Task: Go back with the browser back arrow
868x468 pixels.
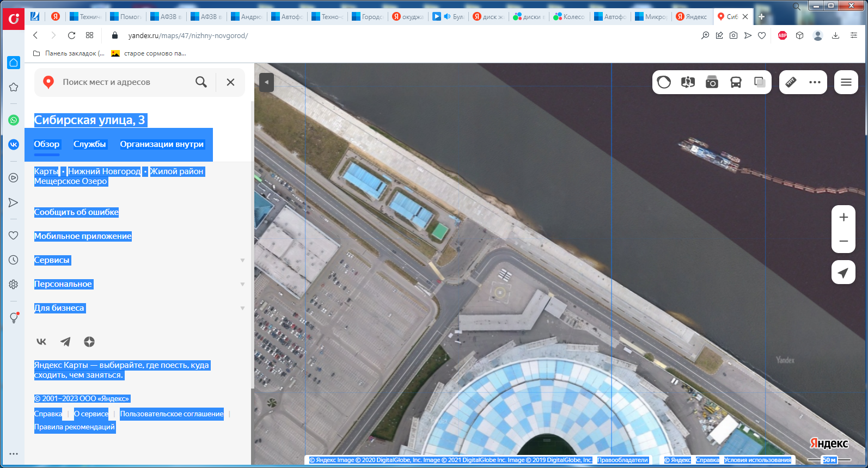Action: (35, 35)
